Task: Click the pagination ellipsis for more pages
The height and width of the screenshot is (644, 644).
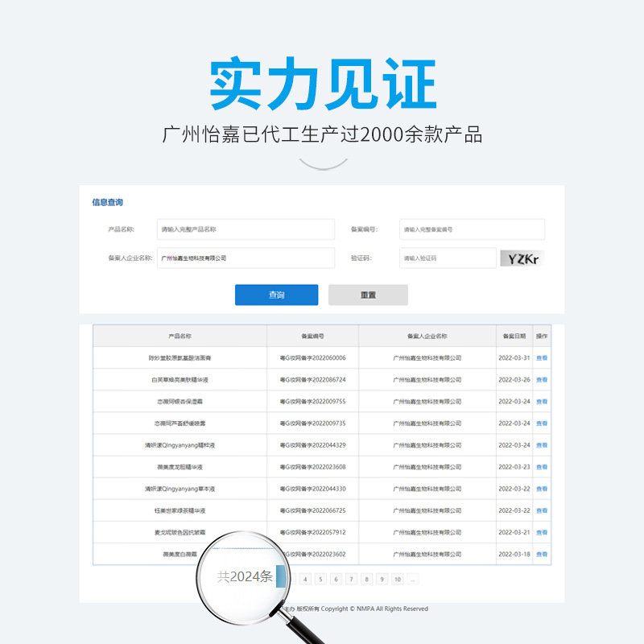Action: 413,578
